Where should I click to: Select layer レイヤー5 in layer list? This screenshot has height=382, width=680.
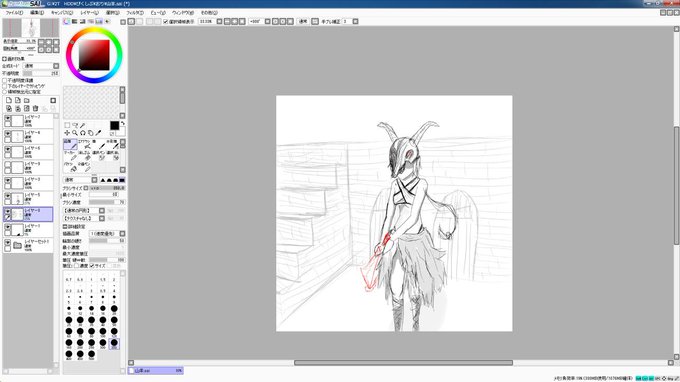coord(28,198)
